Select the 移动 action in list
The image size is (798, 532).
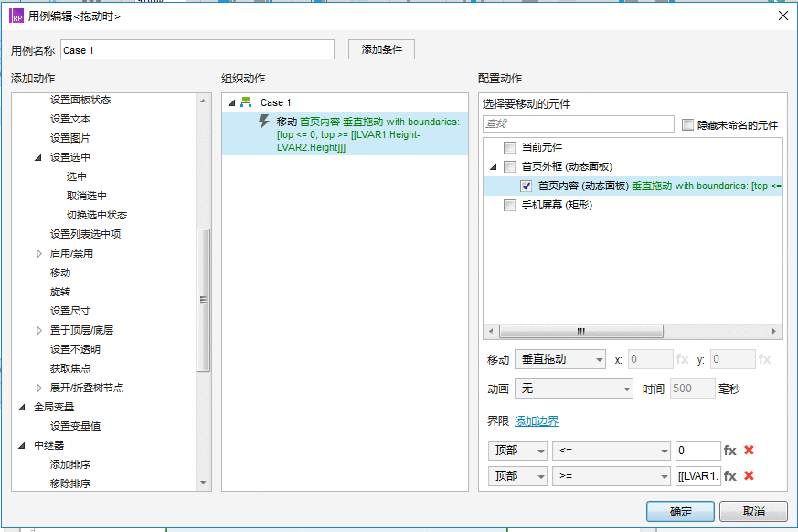[x=60, y=273]
